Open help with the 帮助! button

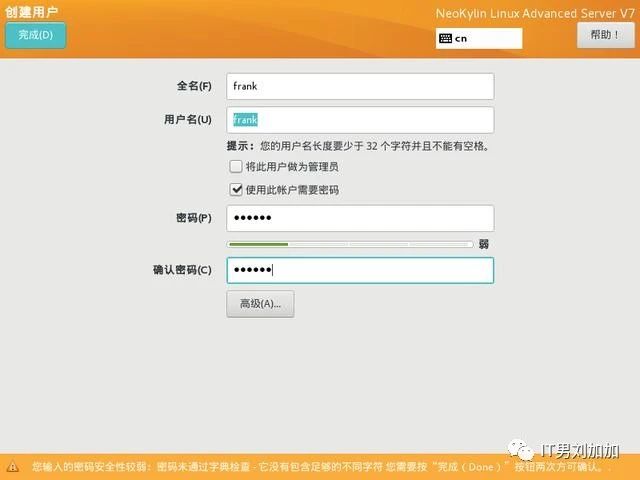[x=606, y=35]
